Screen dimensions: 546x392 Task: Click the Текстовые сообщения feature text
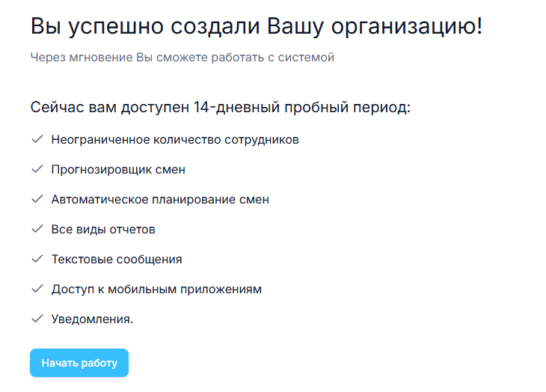pos(117,260)
